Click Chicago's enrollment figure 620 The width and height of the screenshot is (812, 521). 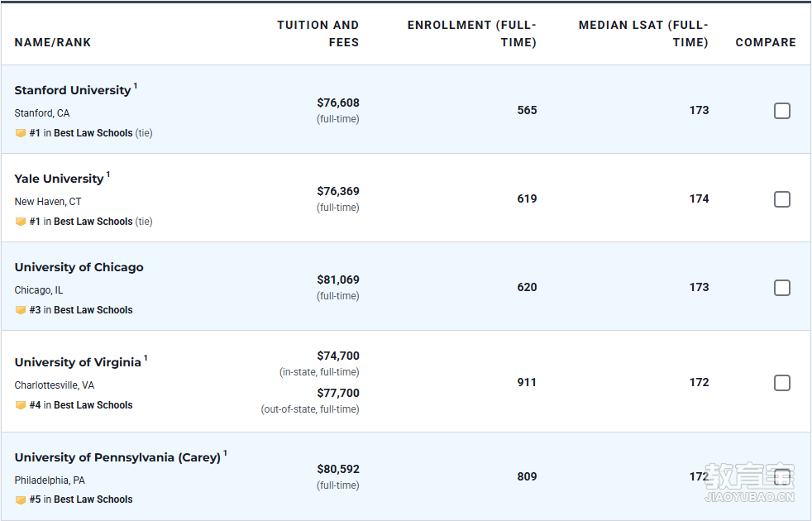coord(528,288)
